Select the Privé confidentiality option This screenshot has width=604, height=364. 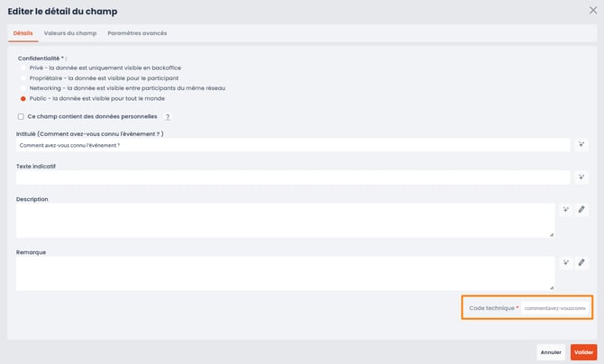tap(23, 68)
